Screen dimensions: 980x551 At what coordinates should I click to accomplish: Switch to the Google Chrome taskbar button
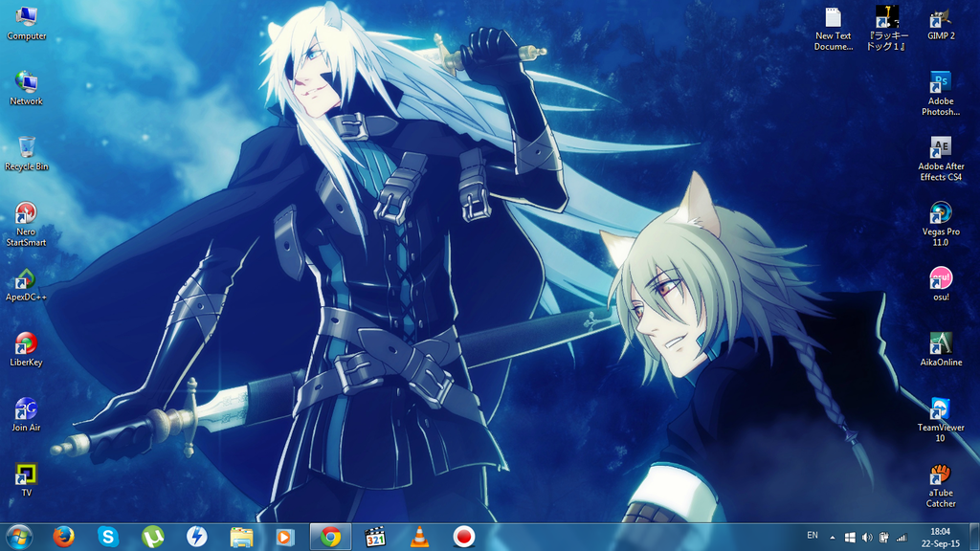[x=330, y=537]
